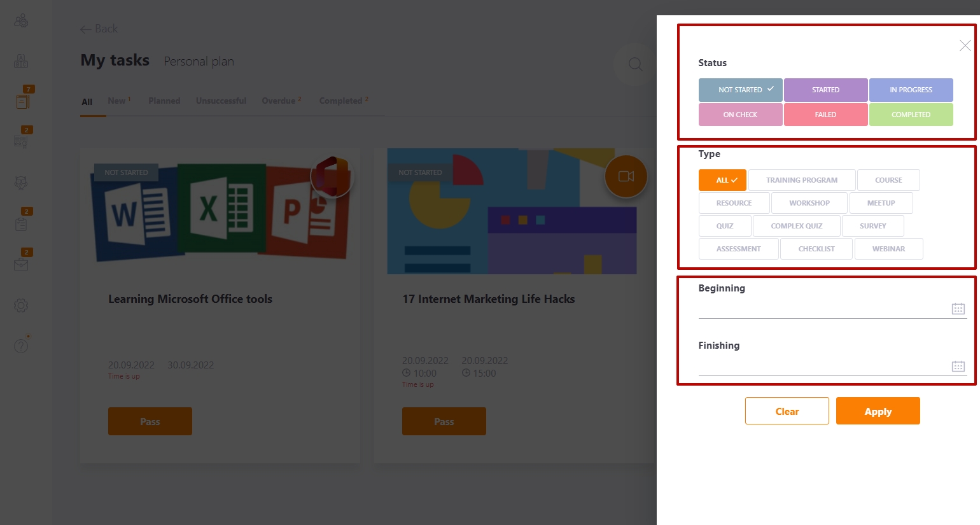Select the Meetup type filter

point(881,203)
